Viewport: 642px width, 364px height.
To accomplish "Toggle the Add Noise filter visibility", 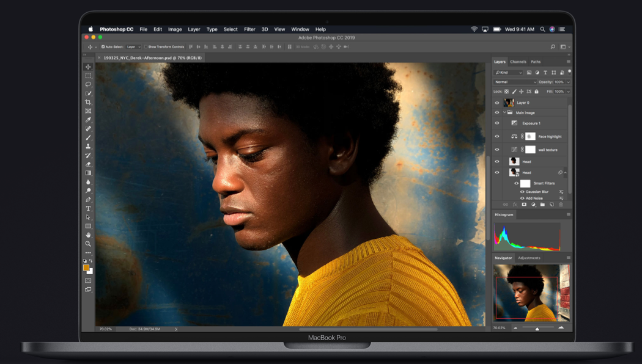I will (x=522, y=198).
